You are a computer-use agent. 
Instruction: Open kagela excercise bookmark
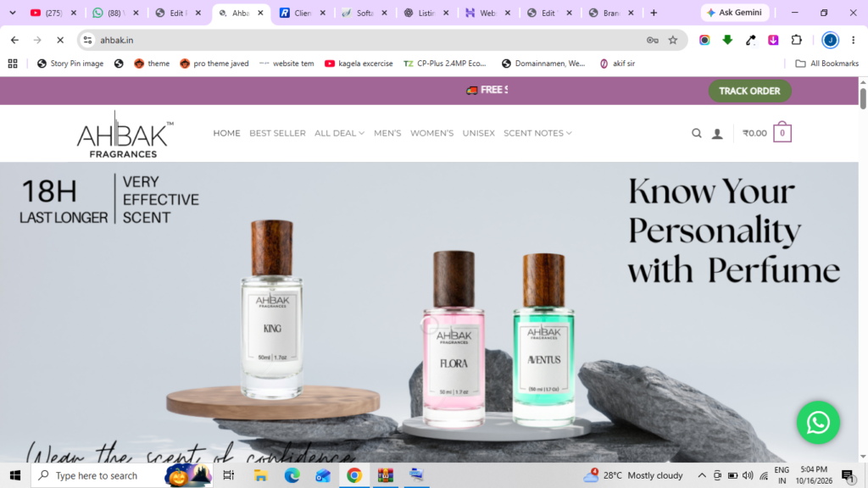click(x=359, y=64)
